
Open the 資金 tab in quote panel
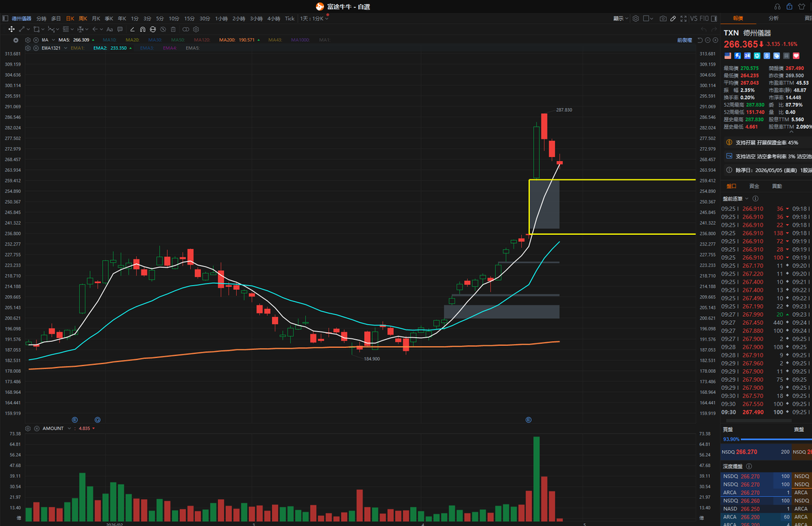[x=754, y=186]
